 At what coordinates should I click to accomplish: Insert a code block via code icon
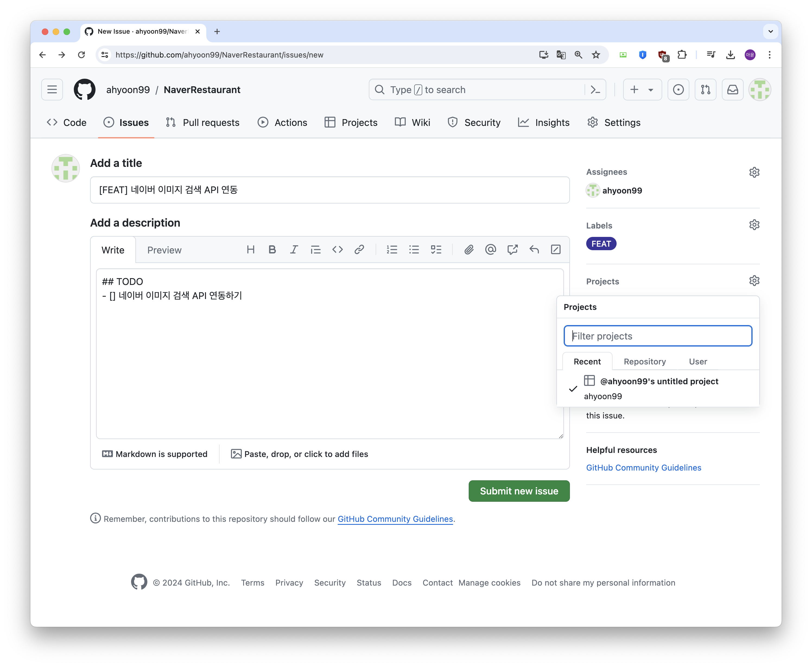pyautogui.click(x=337, y=250)
